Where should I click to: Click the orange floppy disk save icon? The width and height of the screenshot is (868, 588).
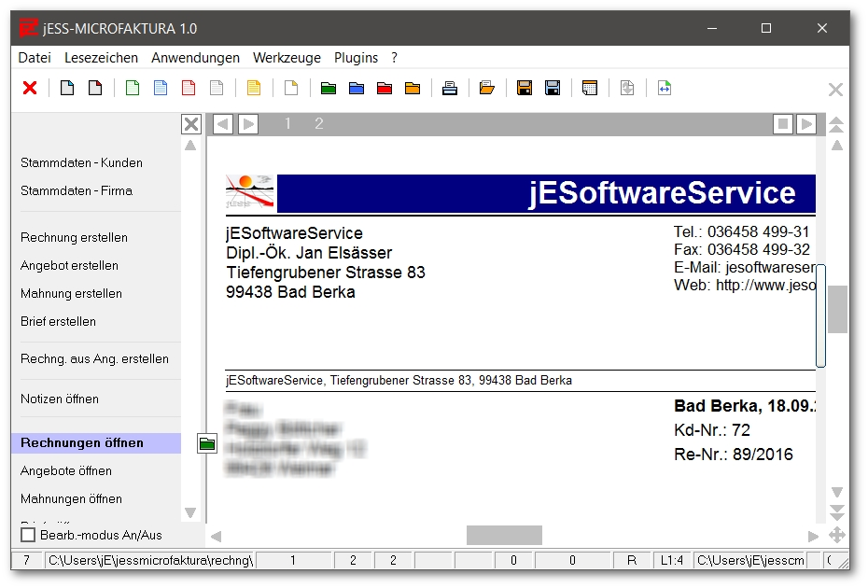coord(525,88)
